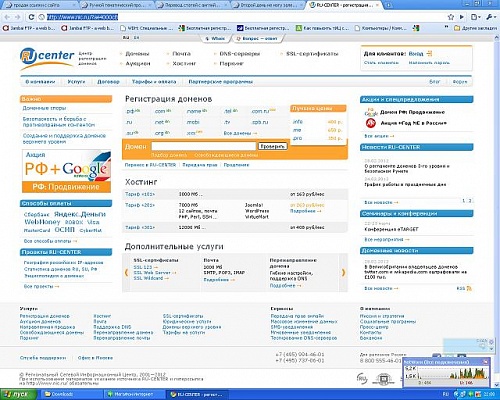
Task: Open DNS-серверы navigation item
Action: click(239, 53)
